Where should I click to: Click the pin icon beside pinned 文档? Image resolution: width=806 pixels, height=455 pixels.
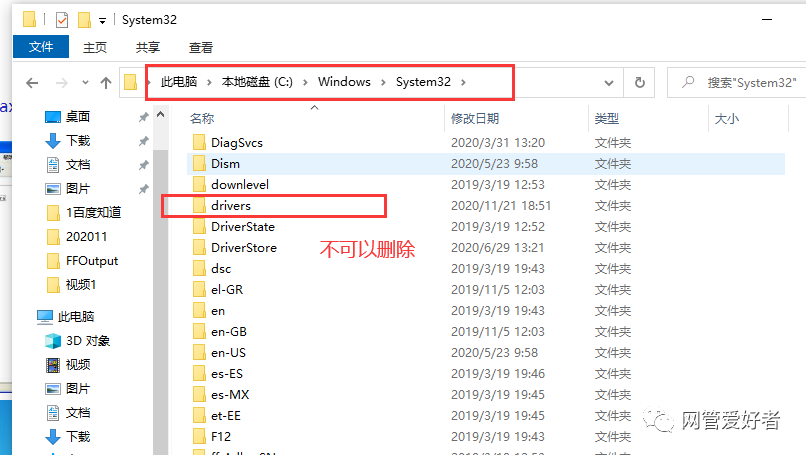tap(143, 165)
